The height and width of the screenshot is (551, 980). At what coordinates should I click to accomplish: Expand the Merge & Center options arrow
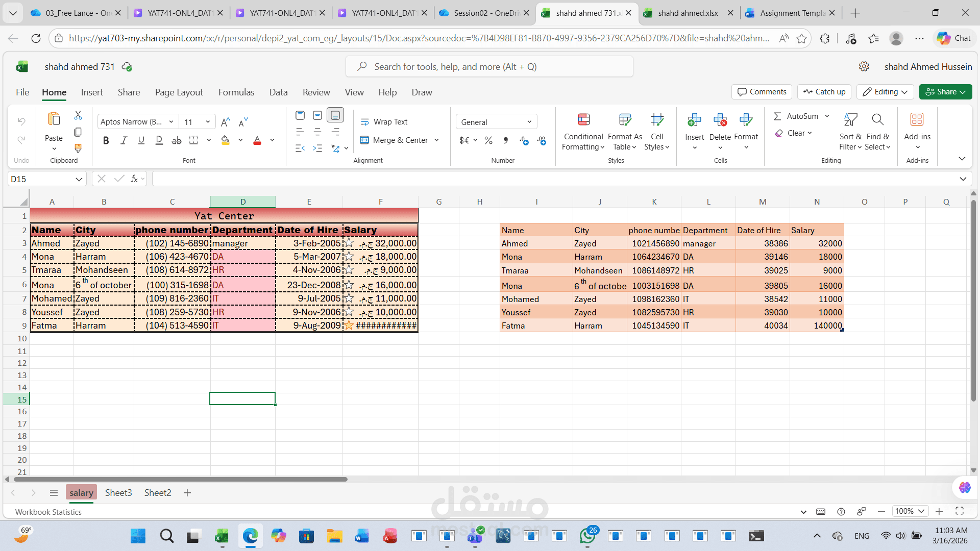[437, 140]
